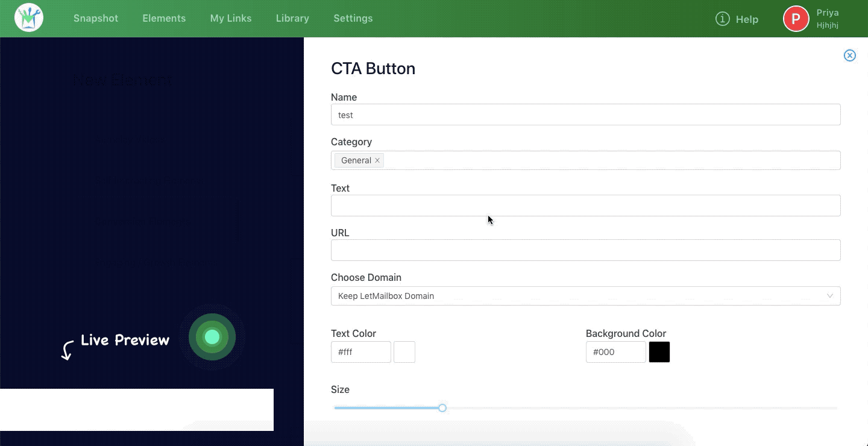This screenshot has height=446, width=868.
Task: Click the Help info icon
Action: 722,19
